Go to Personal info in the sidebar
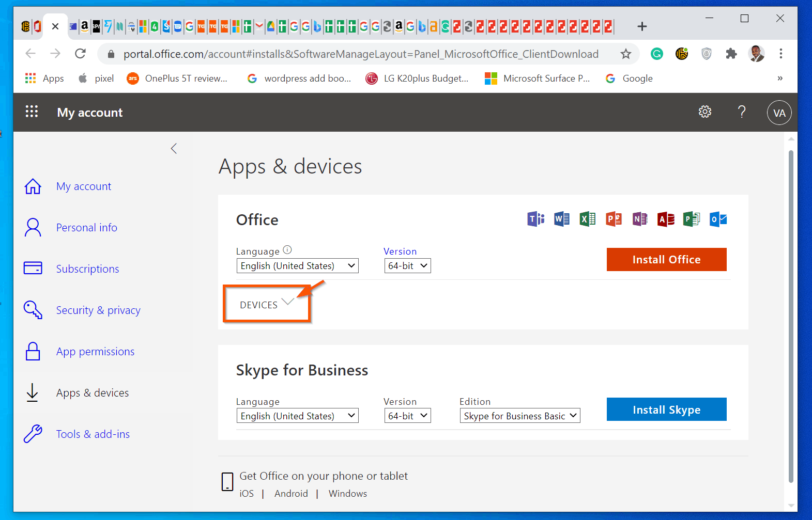Viewport: 812px width, 520px height. 87,228
